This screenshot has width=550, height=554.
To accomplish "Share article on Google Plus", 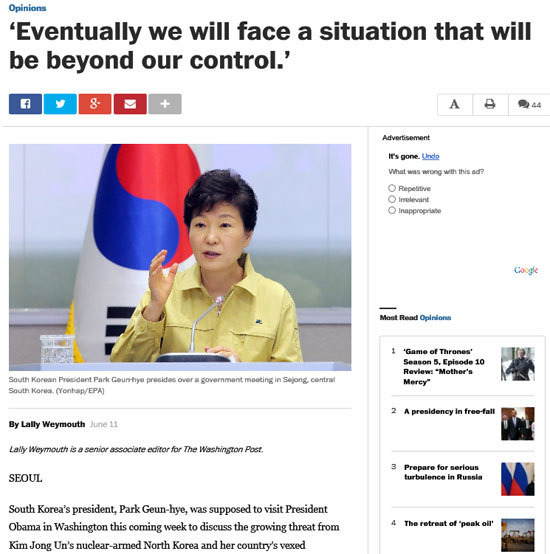I will (95, 104).
